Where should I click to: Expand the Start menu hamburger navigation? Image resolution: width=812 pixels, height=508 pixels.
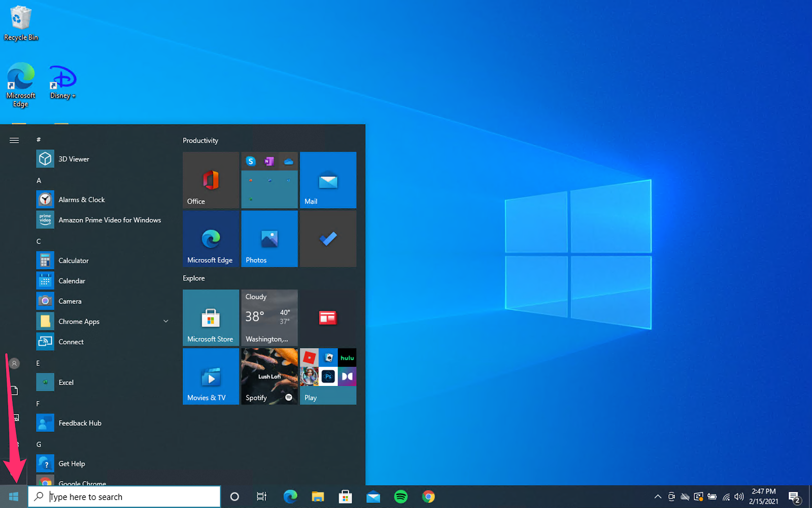(14, 140)
